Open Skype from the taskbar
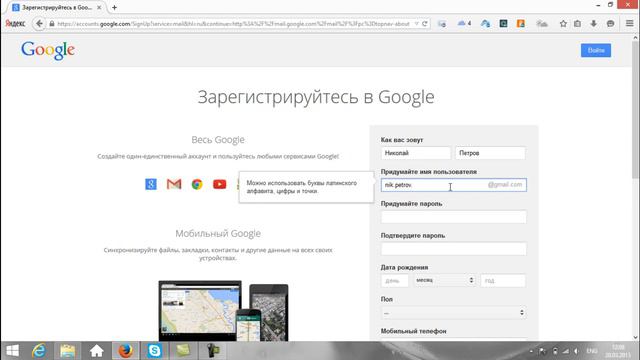Viewport: 640px width, 360px height. pyautogui.click(x=154, y=351)
